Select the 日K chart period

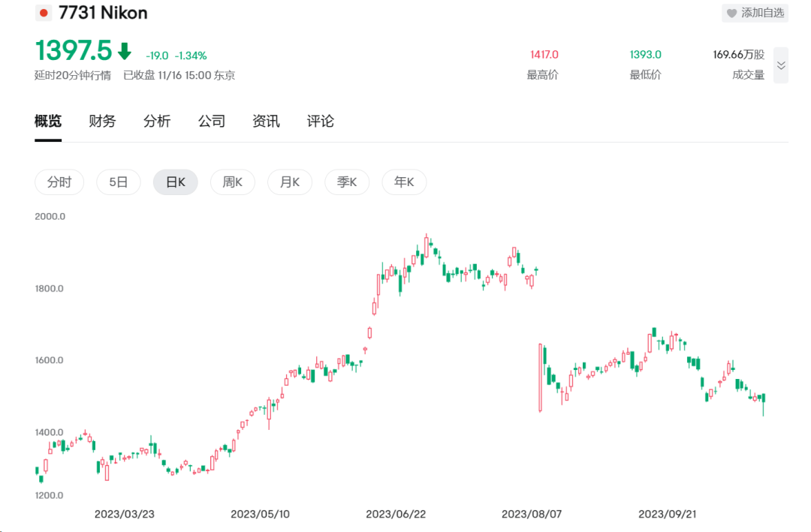pos(175,182)
